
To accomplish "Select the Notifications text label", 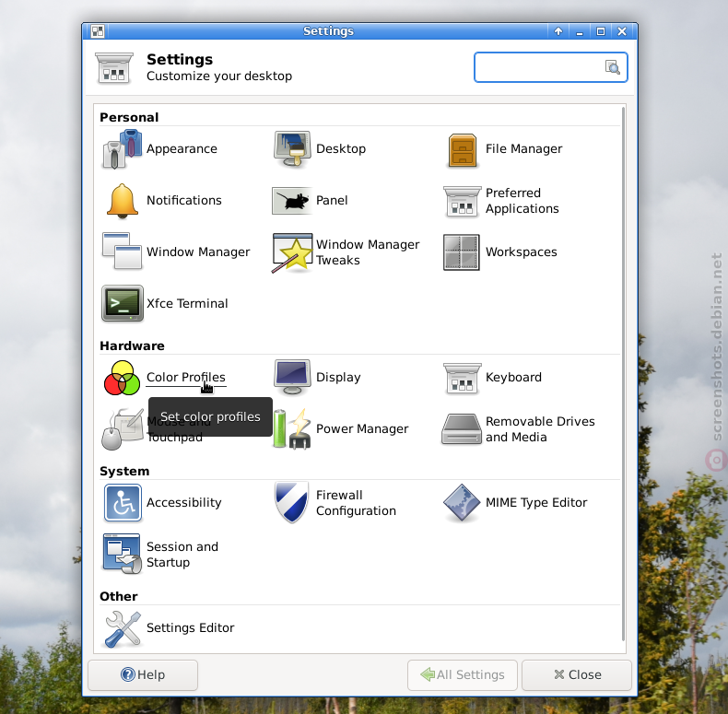I will coord(184,200).
